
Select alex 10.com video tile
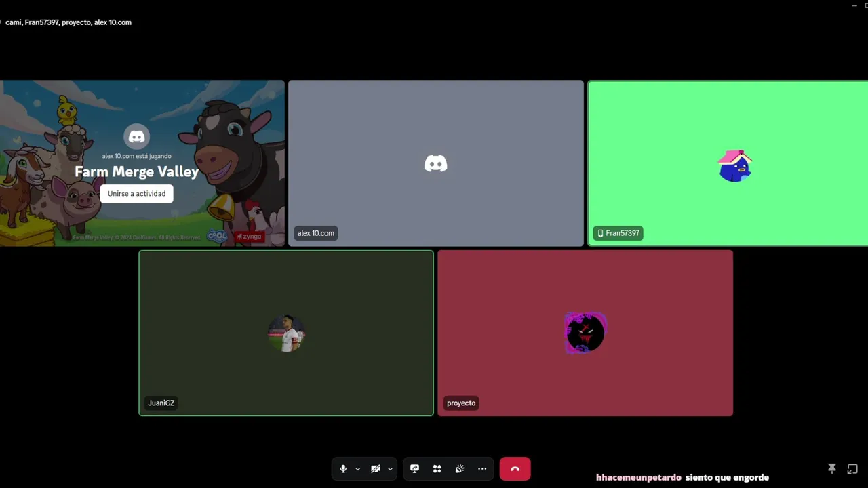436,163
